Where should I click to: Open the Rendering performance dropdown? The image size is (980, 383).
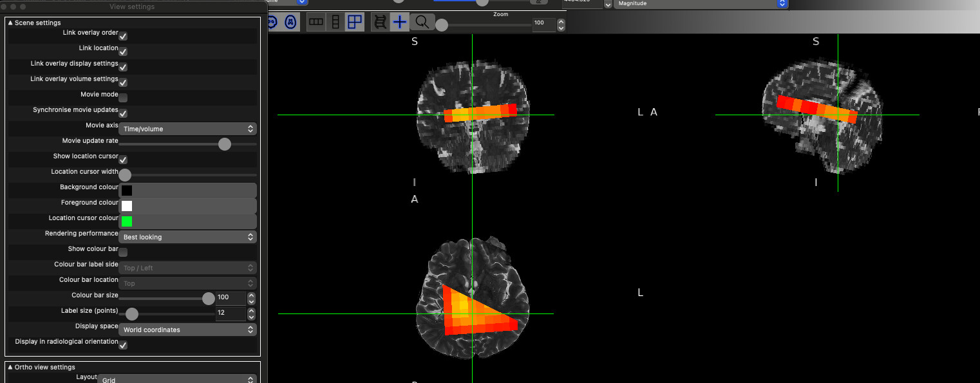tap(187, 237)
